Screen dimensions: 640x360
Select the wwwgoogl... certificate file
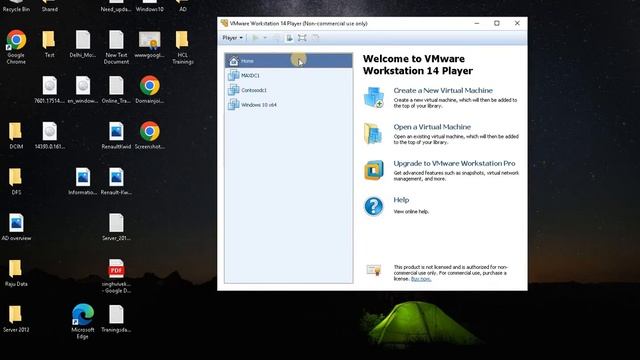[149, 44]
